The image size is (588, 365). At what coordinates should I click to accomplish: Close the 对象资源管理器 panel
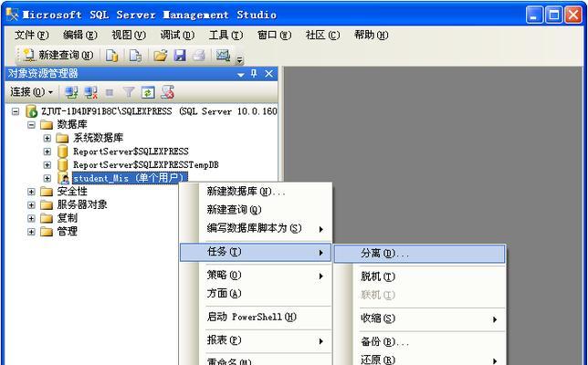pyautogui.click(x=268, y=74)
